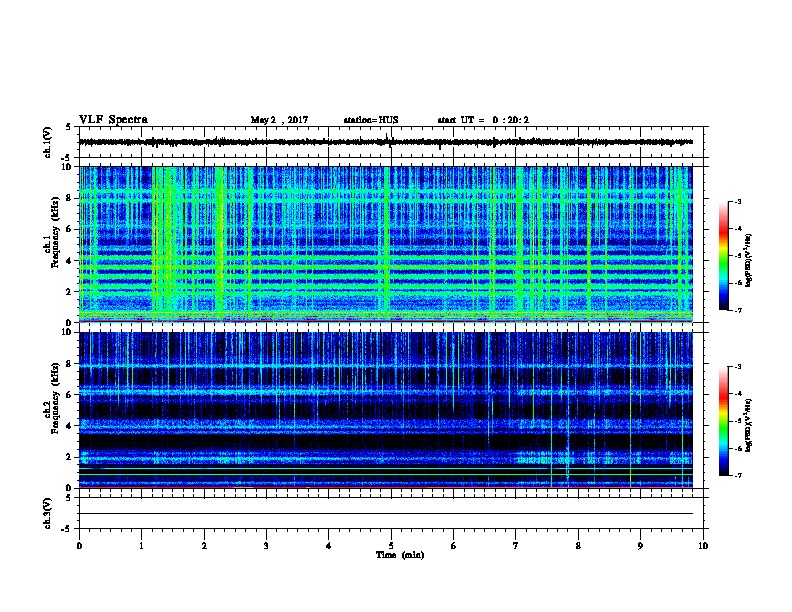The image size is (792, 612).
Task: Click the time axis tick label "3"
Action: (x=266, y=546)
